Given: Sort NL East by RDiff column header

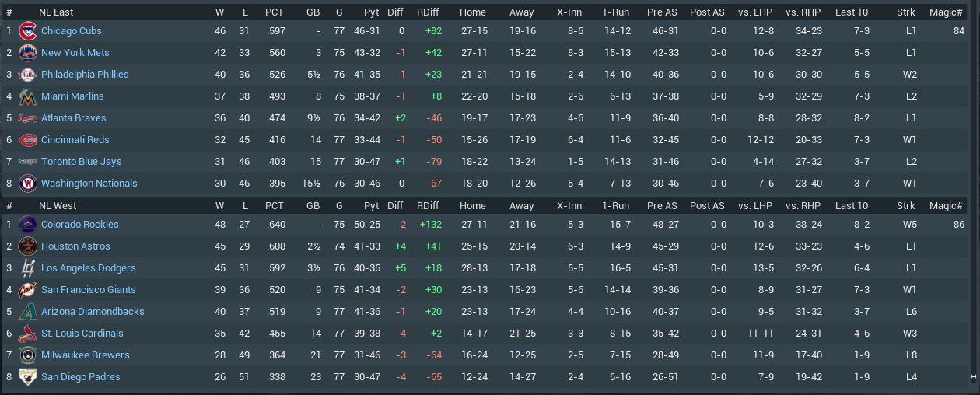Looking at the screenshot, I should [x=428, y=12].
